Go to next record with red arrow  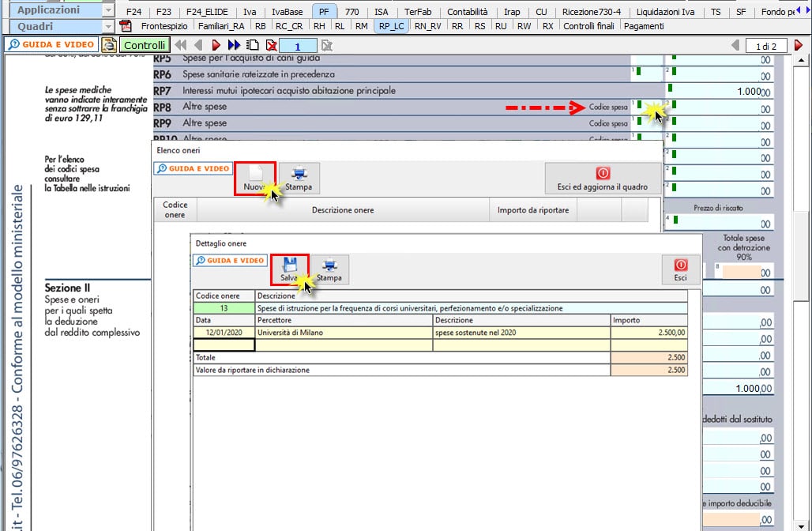216,45
